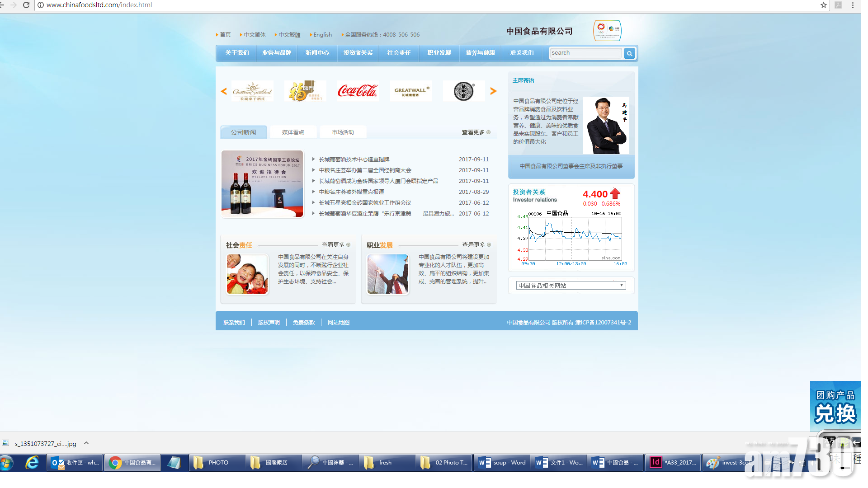
Task: Open Internet Explorer from the taskbar
Action: click(32, 462)
